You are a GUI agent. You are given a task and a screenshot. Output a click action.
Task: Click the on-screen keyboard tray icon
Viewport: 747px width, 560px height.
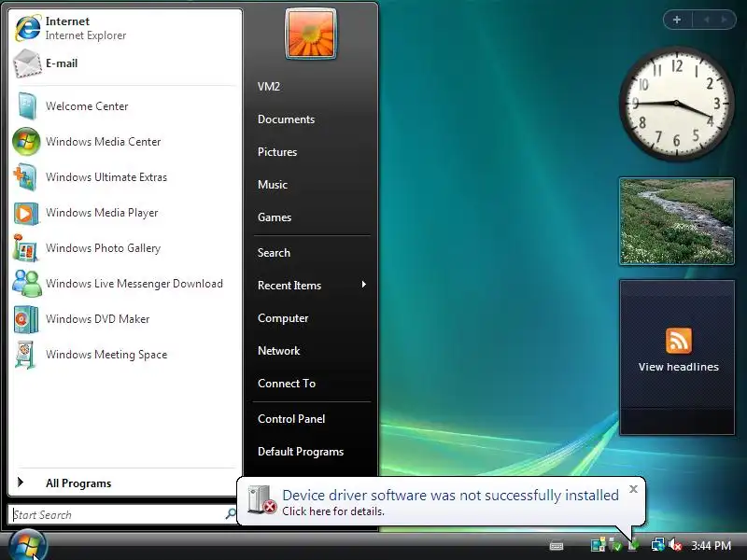click(557, 546)
